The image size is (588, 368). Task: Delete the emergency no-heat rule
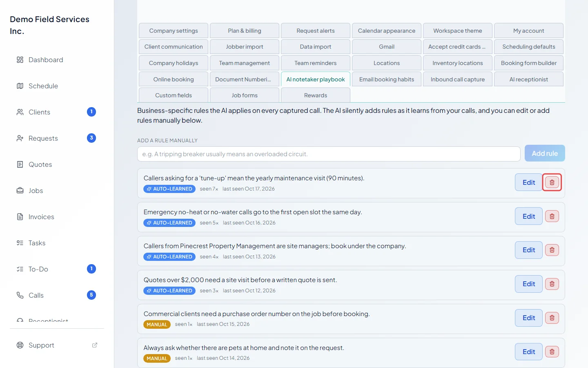click(x=552, y=216)
